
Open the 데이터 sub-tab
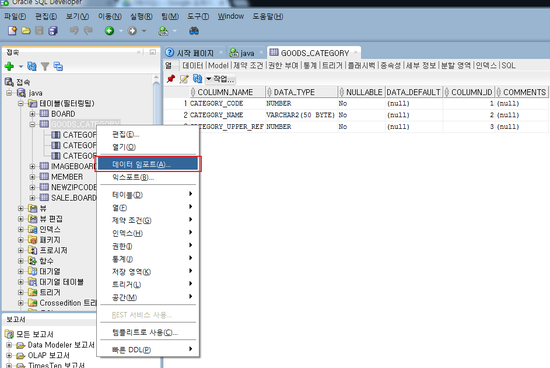193,65
